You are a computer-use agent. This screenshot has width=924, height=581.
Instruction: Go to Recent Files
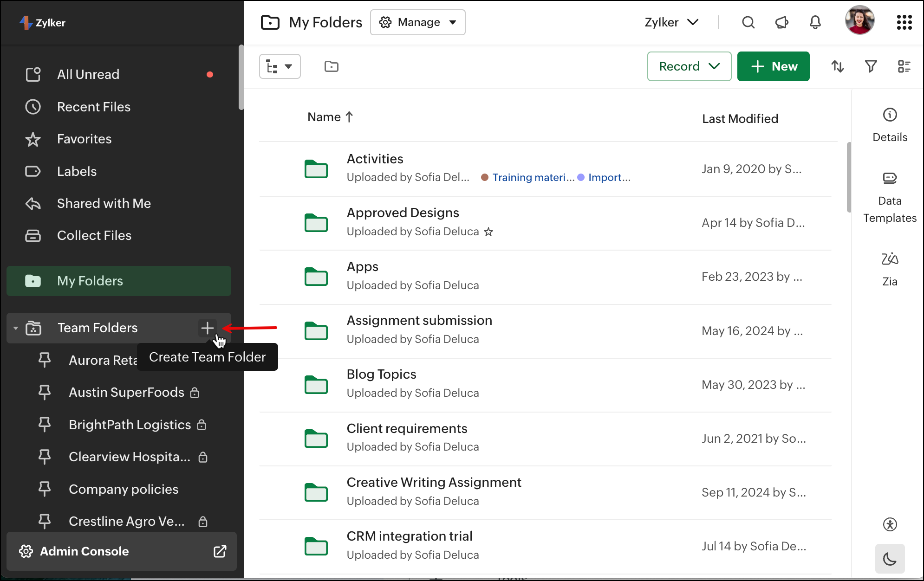tap(93, 107)
